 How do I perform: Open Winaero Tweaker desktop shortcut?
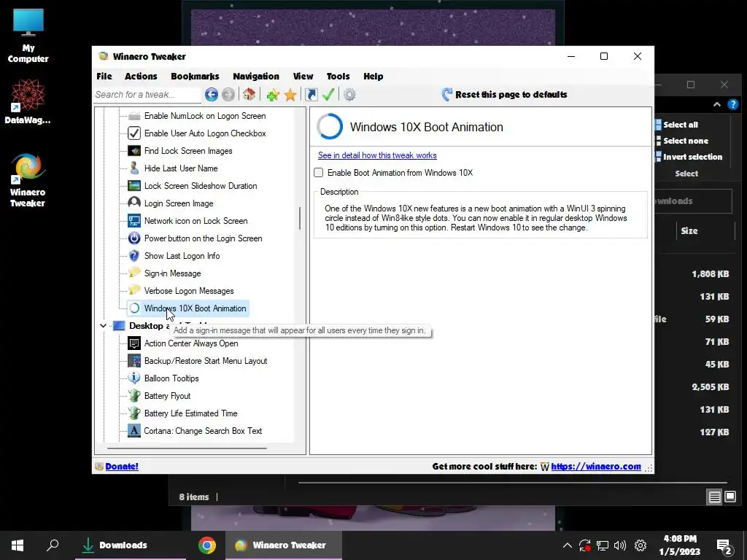coord(28,181)
